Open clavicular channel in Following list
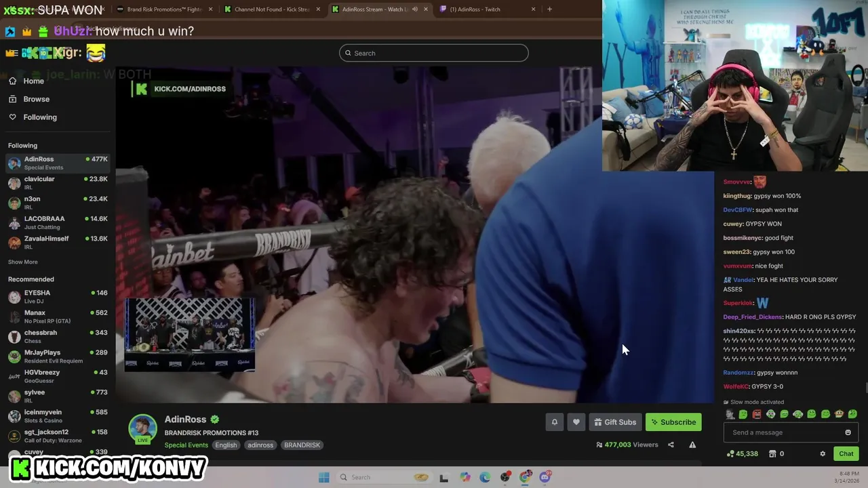The image size is (868, 488). pyautogui.click(x=58, y=183)
